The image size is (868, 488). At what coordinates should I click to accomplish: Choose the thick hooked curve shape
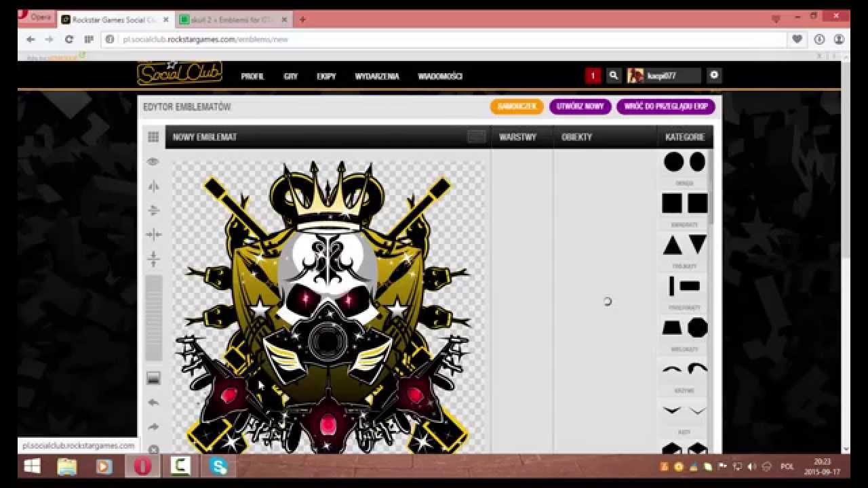[x=697, y=369]
